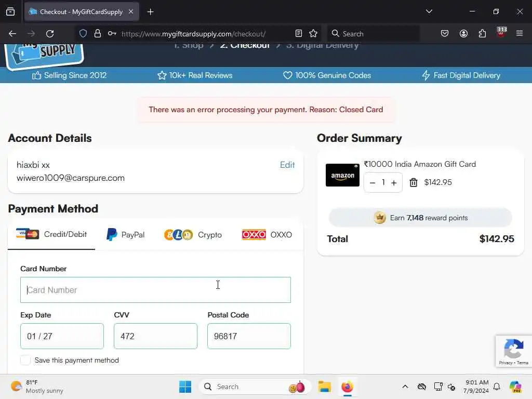Reload the checkout page
The height and width of the screenshot is (399, 532).
click(50, 34)
